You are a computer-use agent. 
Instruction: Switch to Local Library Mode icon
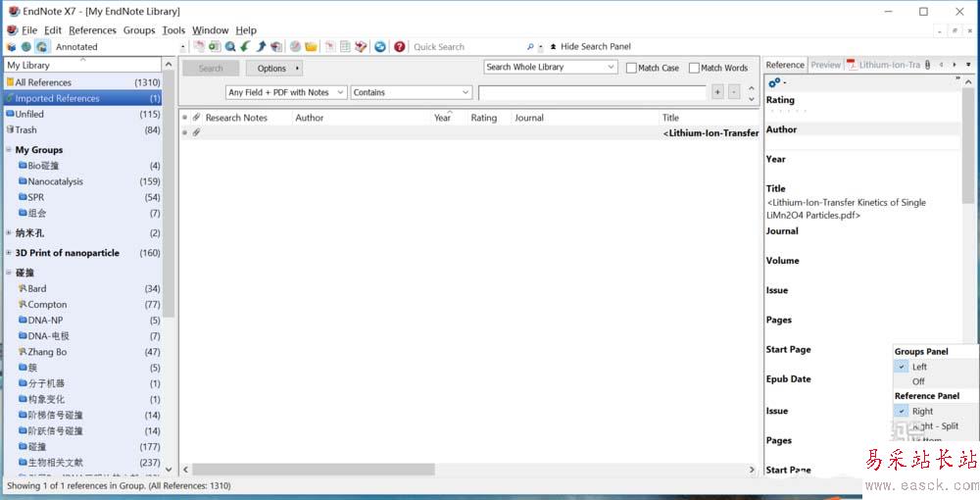[x=11, y=47]
